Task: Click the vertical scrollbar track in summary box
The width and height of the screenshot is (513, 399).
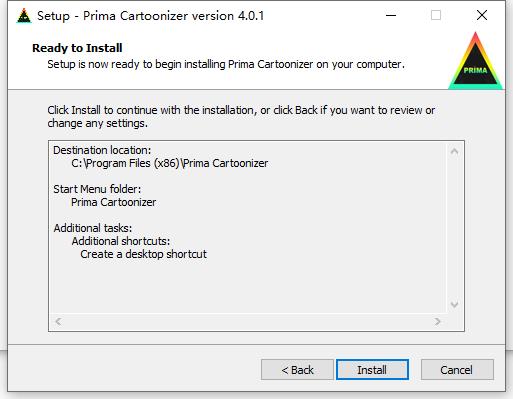Action: point(454,228)
